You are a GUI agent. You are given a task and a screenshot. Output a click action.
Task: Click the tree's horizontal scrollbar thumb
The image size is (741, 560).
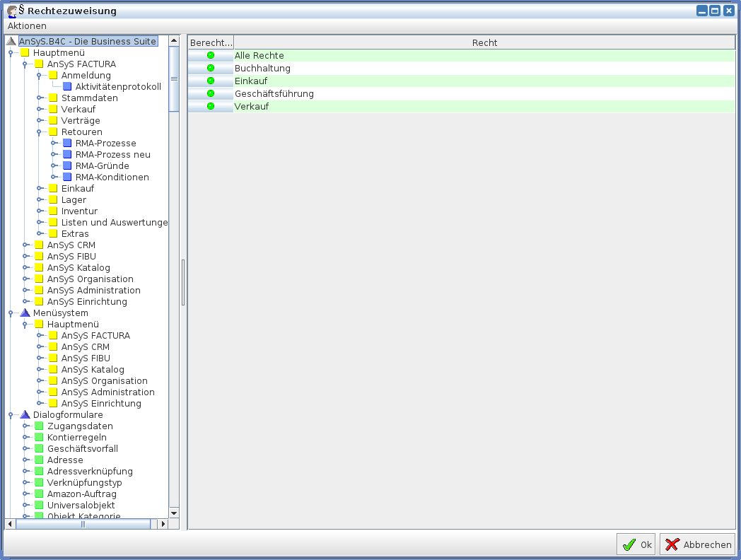pos(83,524)
